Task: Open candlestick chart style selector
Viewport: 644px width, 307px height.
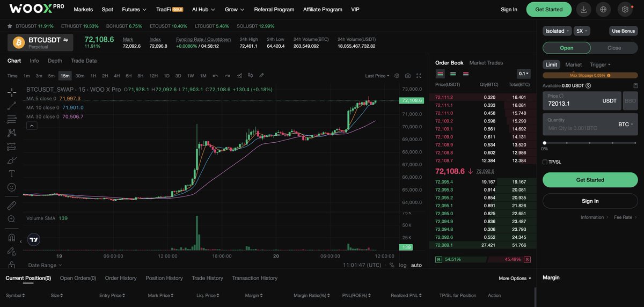Action: point(250,76)
